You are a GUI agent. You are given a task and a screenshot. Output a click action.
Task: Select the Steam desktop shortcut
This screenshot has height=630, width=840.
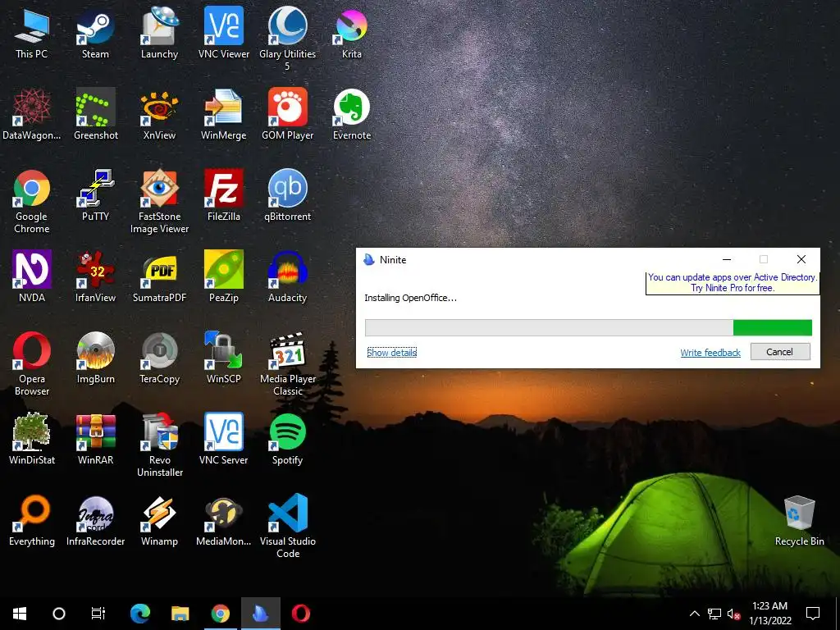[95, 32]
